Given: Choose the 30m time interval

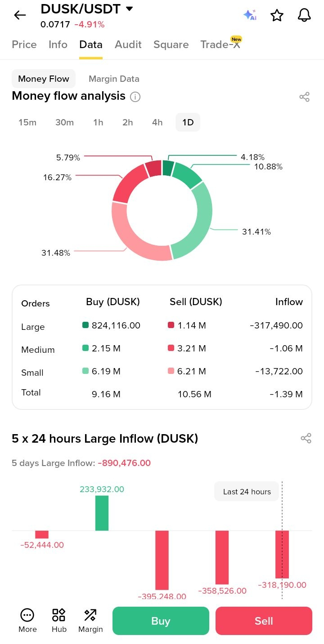Looking at the screenshot, I should 64,122.
